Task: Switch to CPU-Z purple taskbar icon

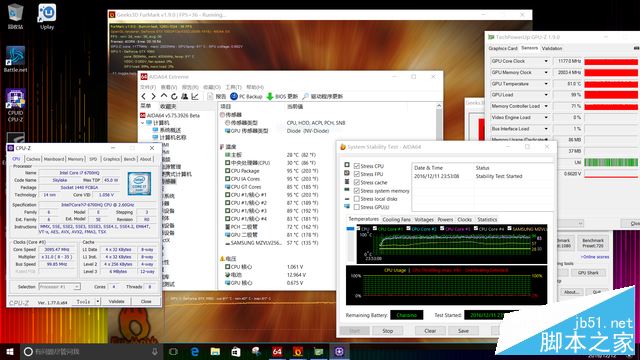Action: (x=339, y=351)
